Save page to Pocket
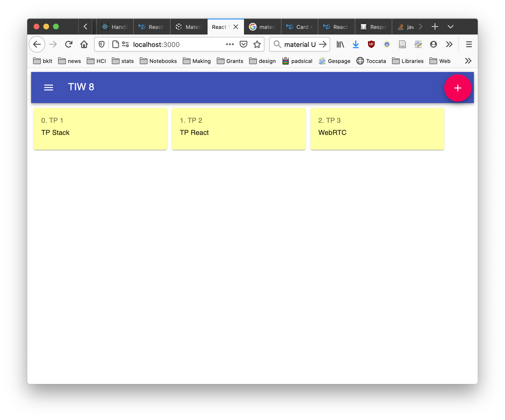The width and height of the screenshot is (505, 420). click(x=243, y=44)
